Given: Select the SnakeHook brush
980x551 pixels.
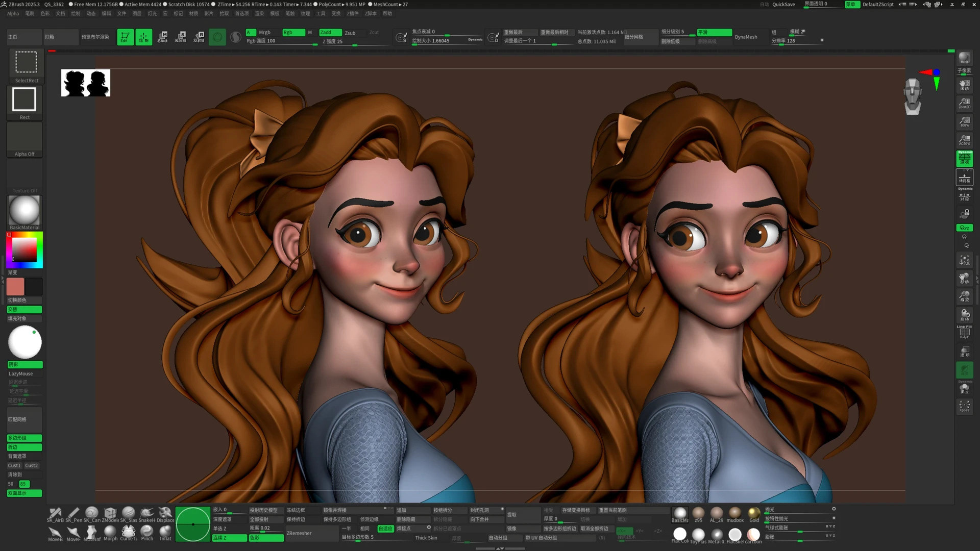Looking at the screenshot, I should tap(147, 513).
